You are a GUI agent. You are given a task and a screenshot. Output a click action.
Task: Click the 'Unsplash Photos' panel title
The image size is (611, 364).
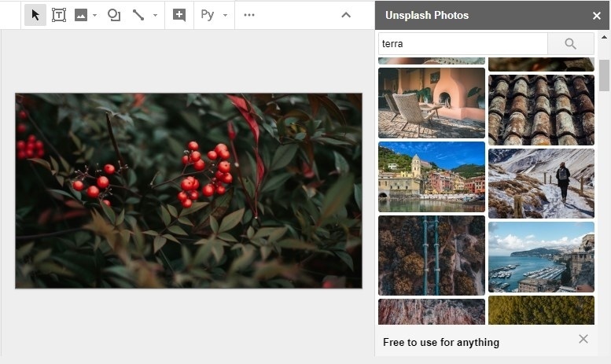(427, 15)
